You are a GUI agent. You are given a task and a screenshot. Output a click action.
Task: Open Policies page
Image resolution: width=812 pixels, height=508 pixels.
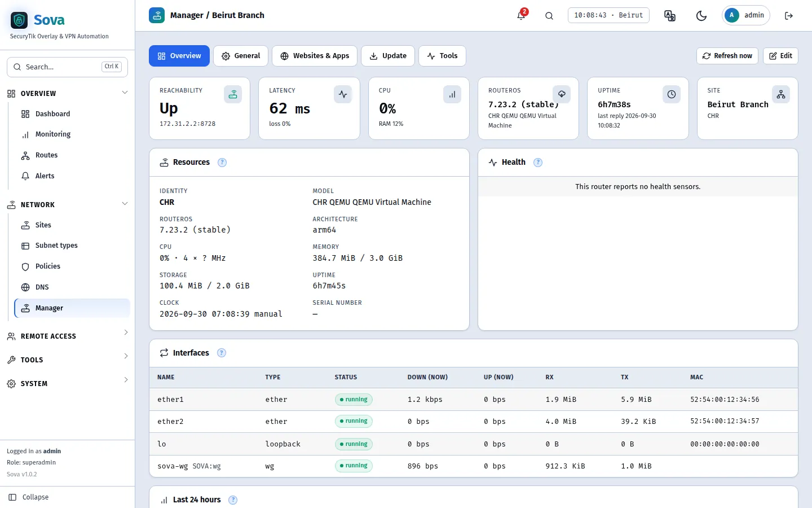72,266
